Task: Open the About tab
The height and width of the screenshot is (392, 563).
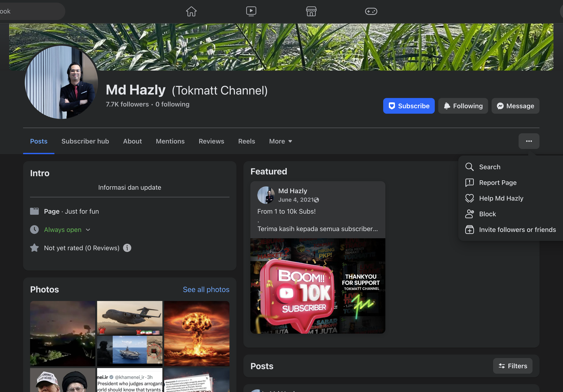Action: tap(132, 141)
